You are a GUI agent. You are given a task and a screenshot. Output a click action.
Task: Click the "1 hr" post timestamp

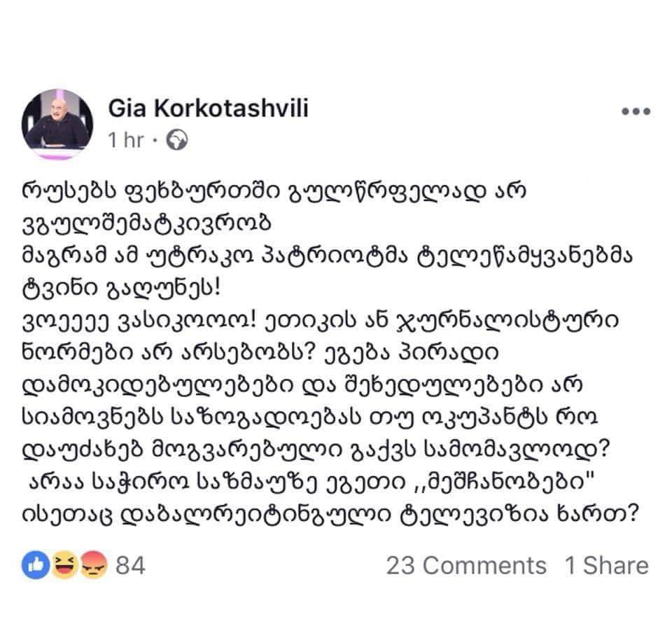click(x=125, y=141)
